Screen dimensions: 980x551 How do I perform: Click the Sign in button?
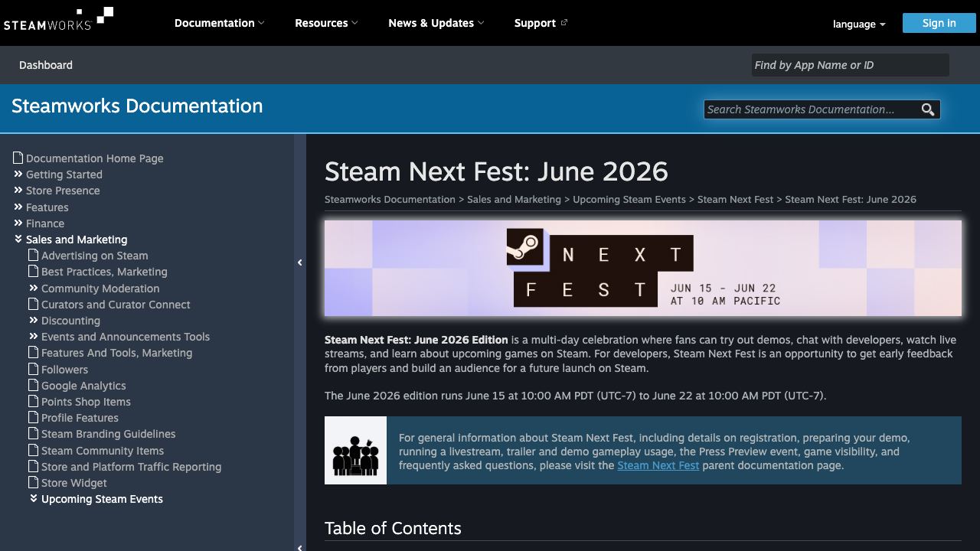939,23
